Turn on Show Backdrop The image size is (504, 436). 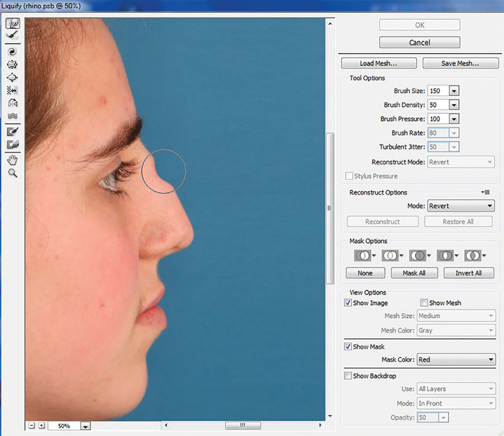tap(348, 376)
